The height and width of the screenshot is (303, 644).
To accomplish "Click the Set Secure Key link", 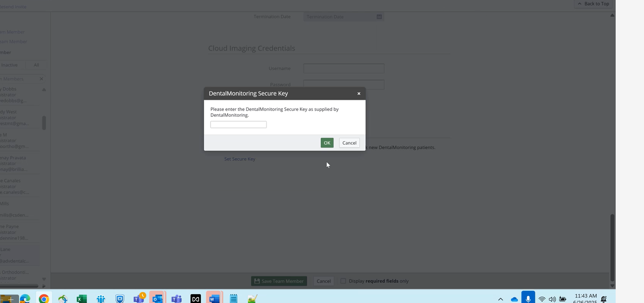I will (240, 159).
